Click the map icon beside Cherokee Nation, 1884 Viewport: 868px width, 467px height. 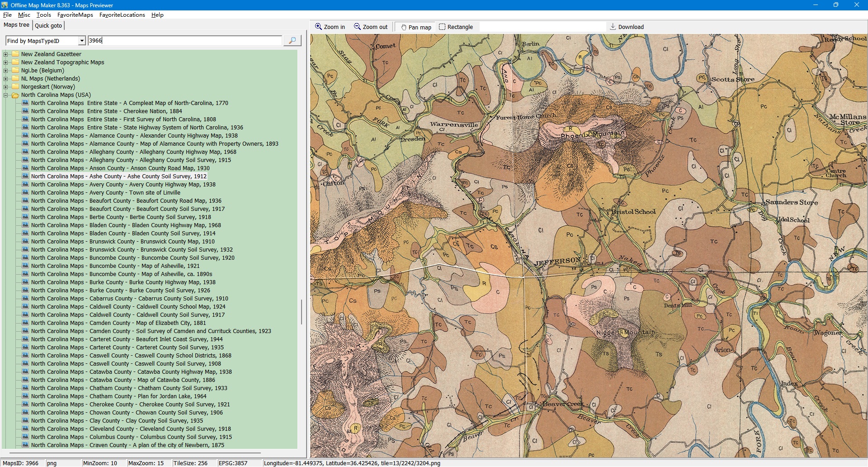point(25,111)
